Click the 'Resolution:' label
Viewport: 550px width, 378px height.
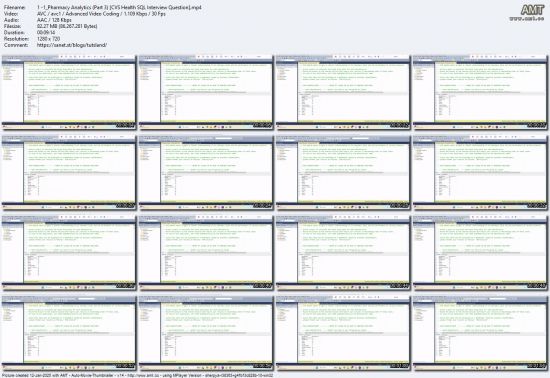pyautogui.click(x=16, y=39)
